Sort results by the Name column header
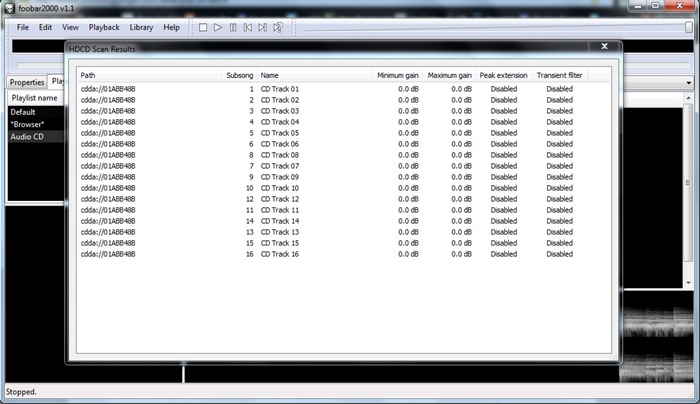The height and width of the screenshot is (404, 700). coord(314,75)
